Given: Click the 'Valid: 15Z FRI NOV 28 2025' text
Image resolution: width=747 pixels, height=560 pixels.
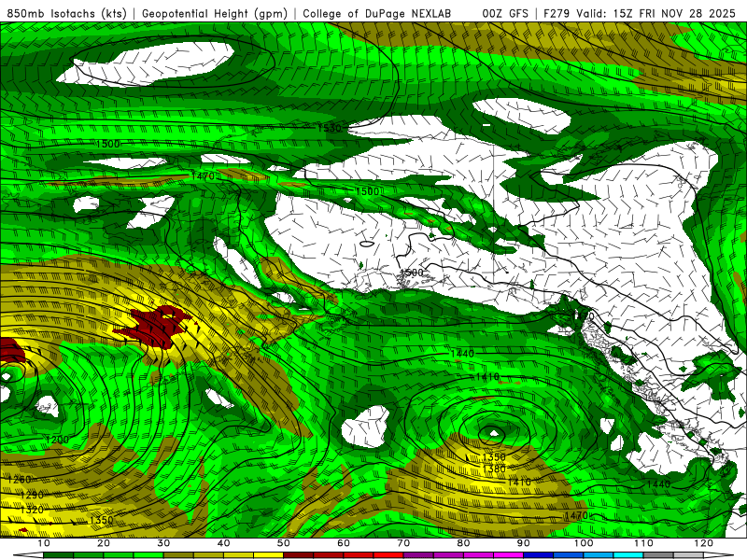Looking at the screenshot, I should click(656, 13).
